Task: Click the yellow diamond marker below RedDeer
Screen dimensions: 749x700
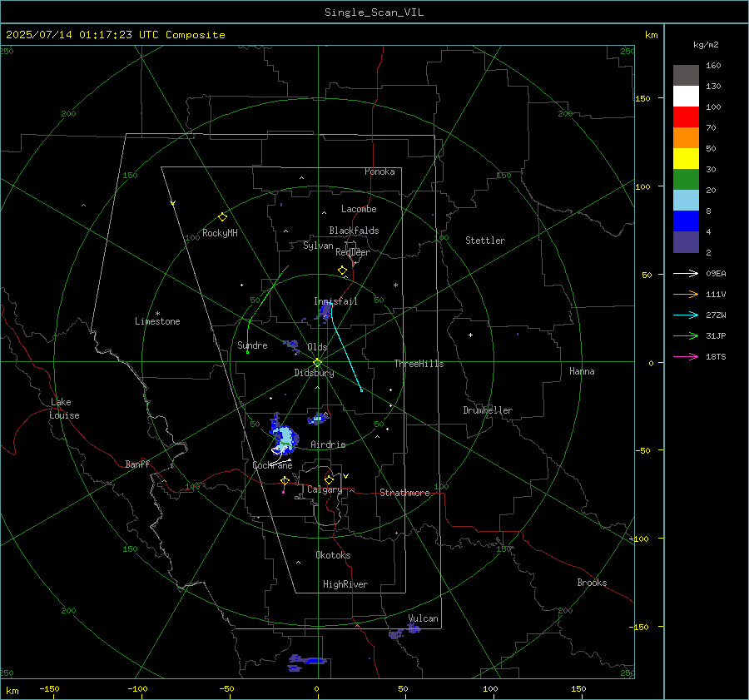Action: click(342, 271)
